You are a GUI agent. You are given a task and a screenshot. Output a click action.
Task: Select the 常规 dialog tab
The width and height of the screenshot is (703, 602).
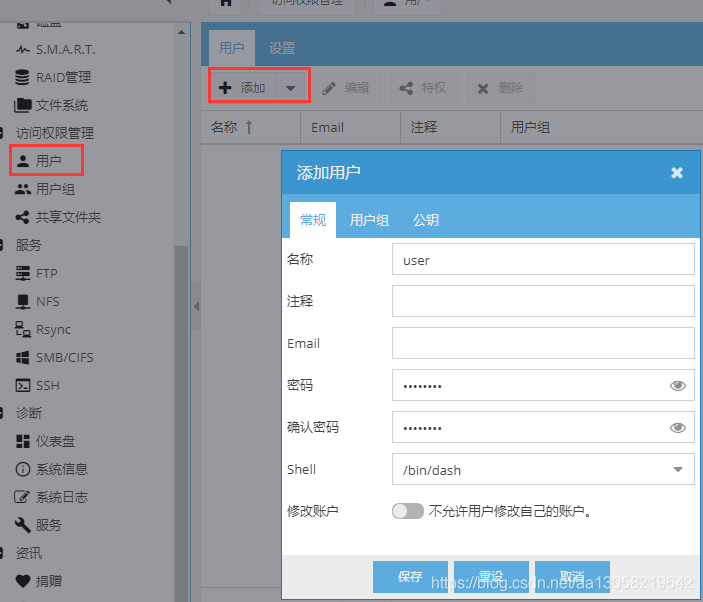[313, 220]
